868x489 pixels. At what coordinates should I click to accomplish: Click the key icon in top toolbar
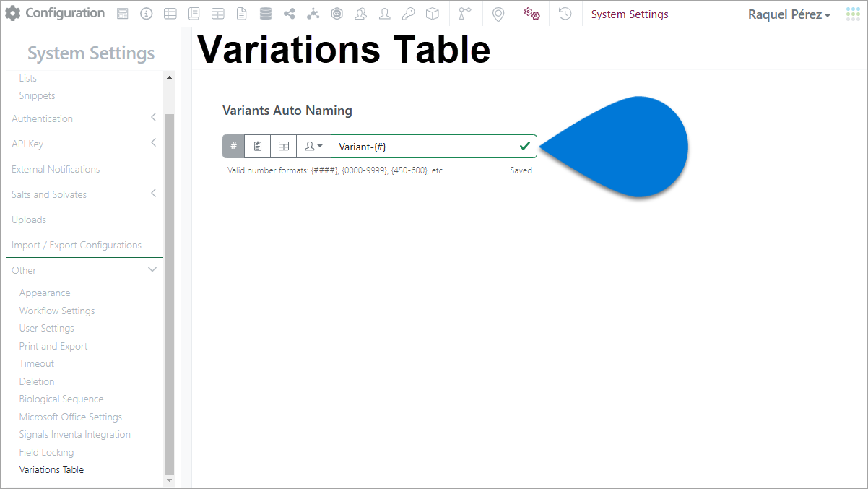click(408, 14)
